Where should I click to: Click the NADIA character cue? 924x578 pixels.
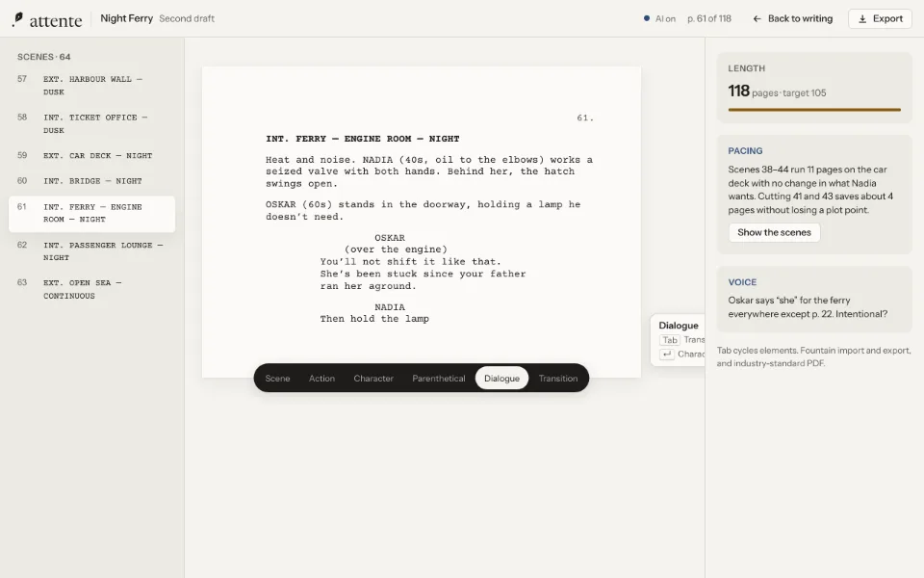point(390,306)
